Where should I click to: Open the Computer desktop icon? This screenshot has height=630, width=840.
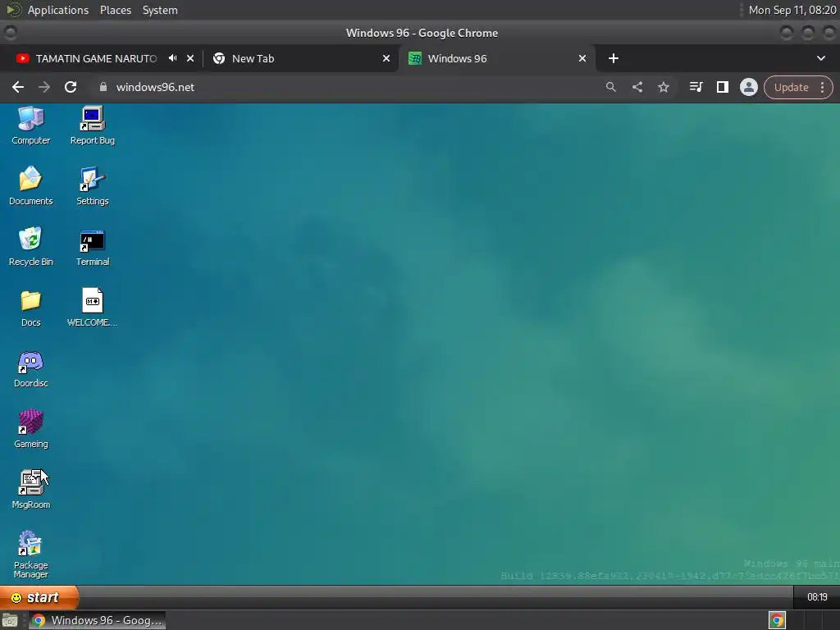tap(30, 126)
